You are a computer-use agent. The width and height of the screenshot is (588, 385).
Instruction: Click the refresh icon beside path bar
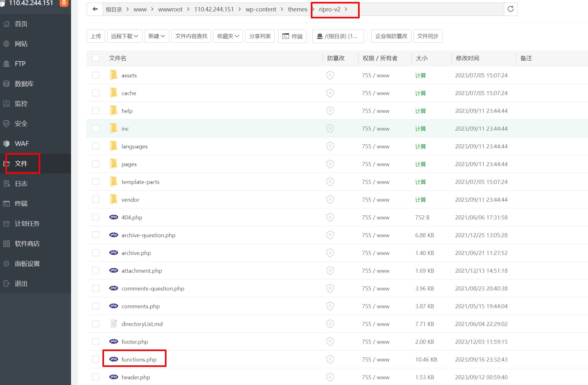pyautogui.click(x=510, y=9)
